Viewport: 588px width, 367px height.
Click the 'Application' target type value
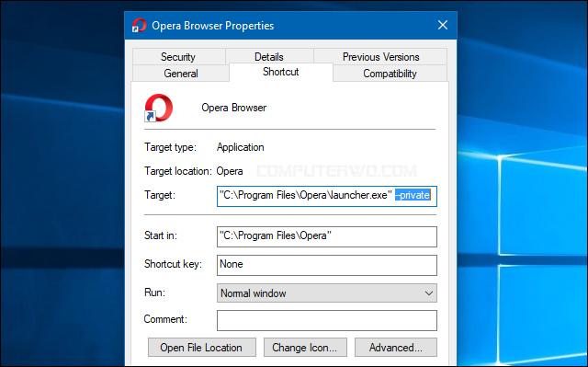[241, 147]
